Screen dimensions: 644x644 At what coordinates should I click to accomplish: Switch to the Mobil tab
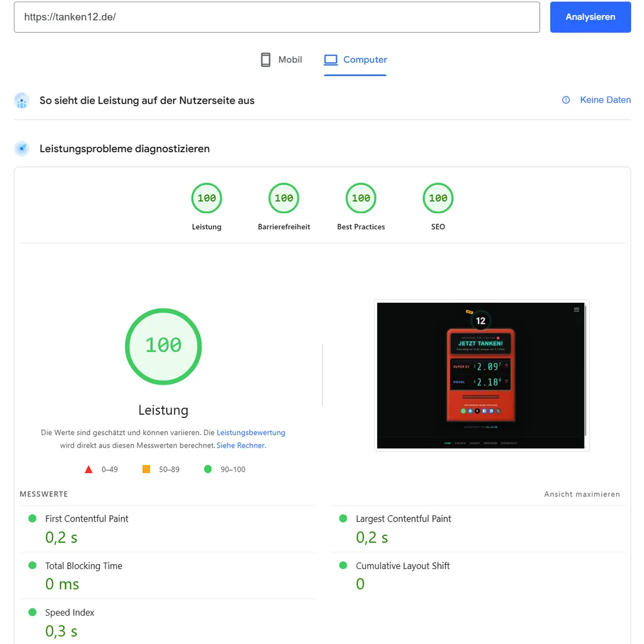click(x=281, y=60)
